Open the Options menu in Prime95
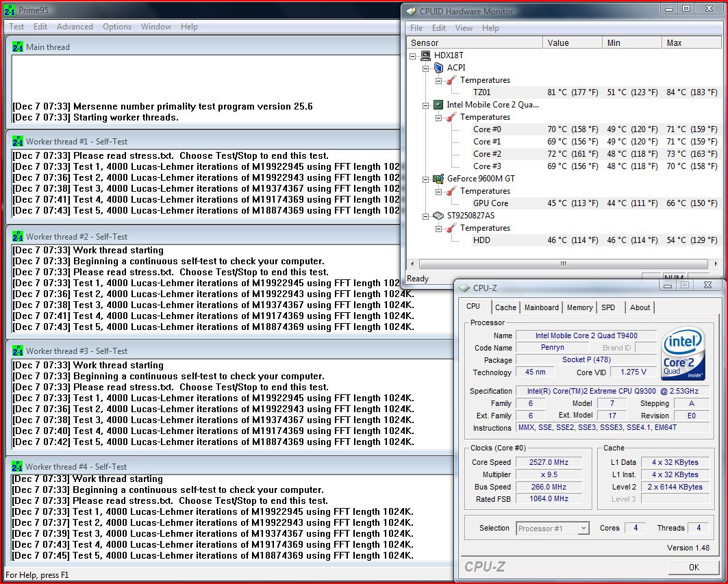This screenshot has width=728, height=584. [117, 27]
